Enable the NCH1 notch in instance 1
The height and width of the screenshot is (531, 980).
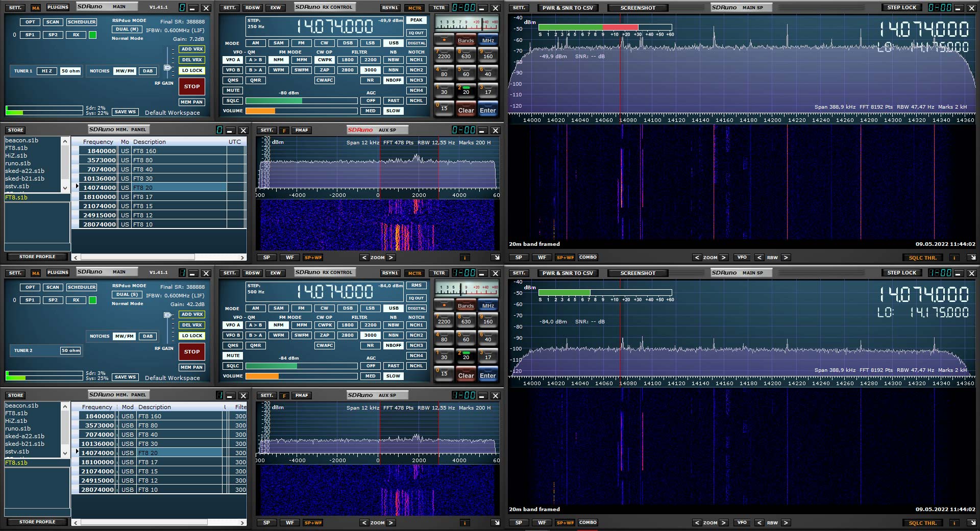click(x=416, y=325)
